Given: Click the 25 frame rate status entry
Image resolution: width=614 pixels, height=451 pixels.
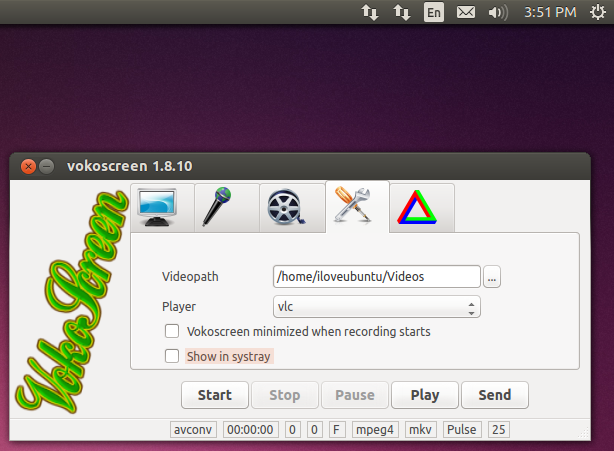Looking at the screenshot, I should (499, 430).
